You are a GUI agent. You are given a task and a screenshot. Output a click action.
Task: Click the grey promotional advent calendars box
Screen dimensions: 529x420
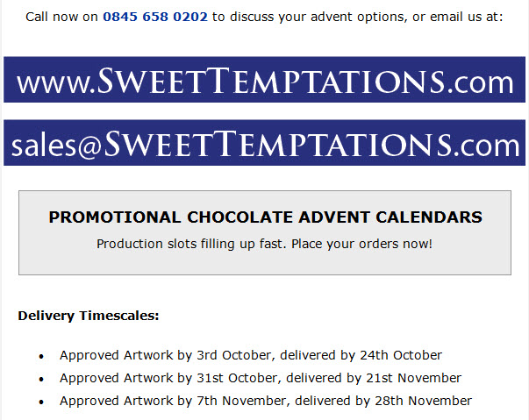coord(265,232)
